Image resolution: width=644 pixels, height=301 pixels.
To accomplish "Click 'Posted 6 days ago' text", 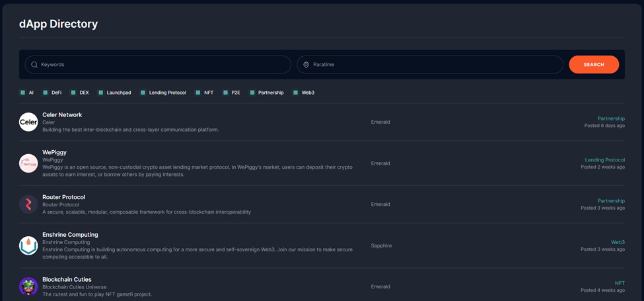I will [x=604, y=126].
